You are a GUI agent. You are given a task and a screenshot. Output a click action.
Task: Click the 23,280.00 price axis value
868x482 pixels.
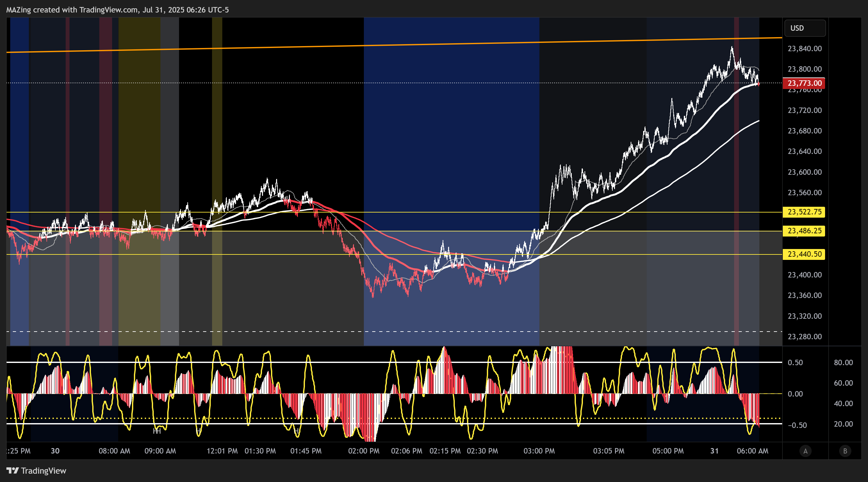tap(805, 337)
